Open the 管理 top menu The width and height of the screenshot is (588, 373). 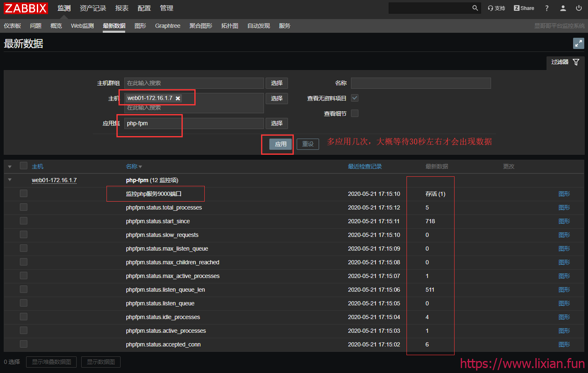pos(167,8)
